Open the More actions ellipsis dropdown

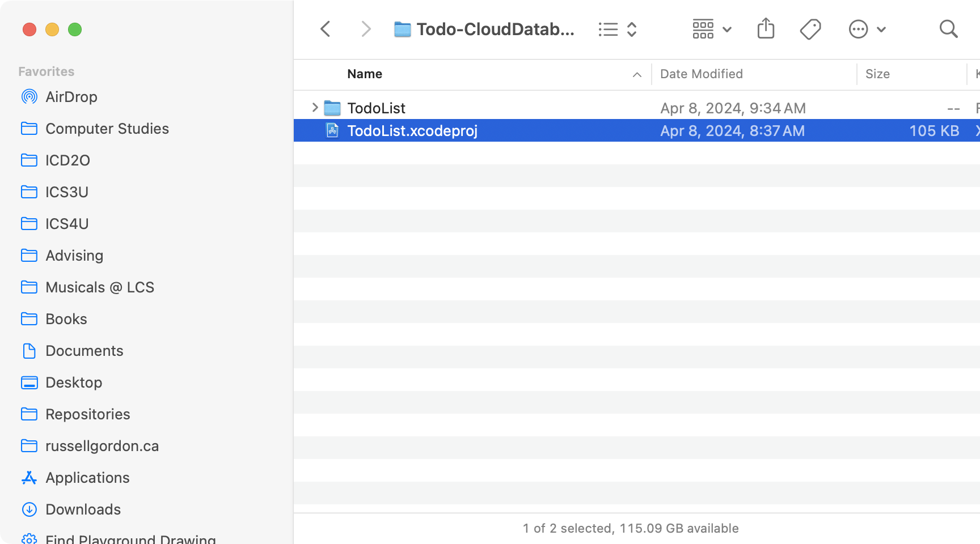[x=858, y=29]
